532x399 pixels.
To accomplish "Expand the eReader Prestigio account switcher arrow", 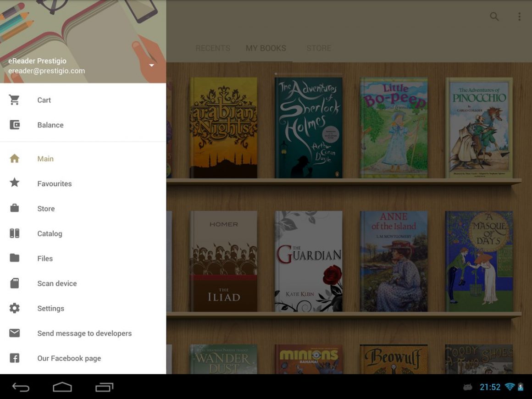I will pyautogui.click(x=151, y=65).
